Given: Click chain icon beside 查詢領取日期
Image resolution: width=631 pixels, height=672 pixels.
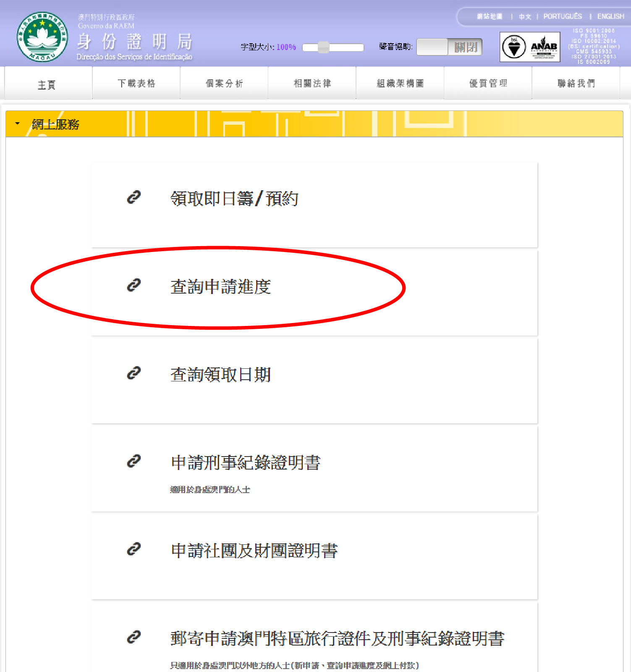Looking at the screenshot, I should pyautogui.click(x=134, y=373).
